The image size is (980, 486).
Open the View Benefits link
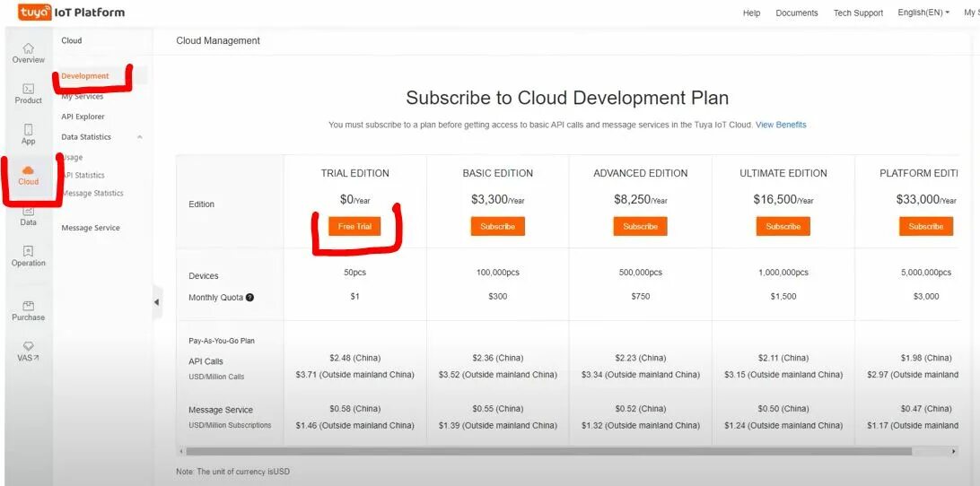tap(781, 125)
